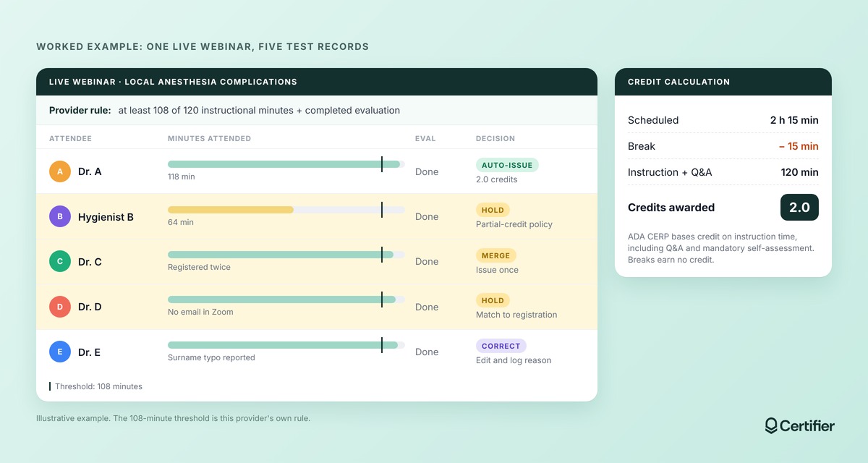The image size is (868, 463).
Task: Click the AUTO-ISSUE badge for Dr. A
Action: tap(507, 165)
